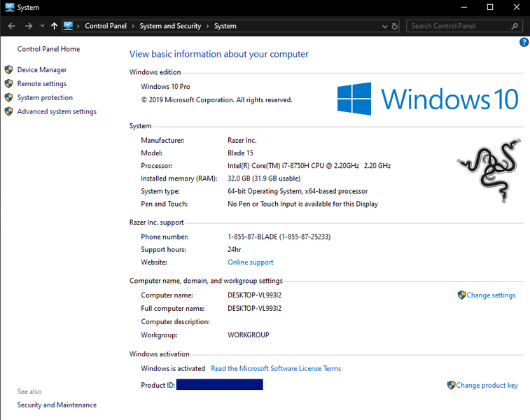The width and height of the screenshot is (530, 420).
Task: Click Change product key link
Action: coord(487,385)
